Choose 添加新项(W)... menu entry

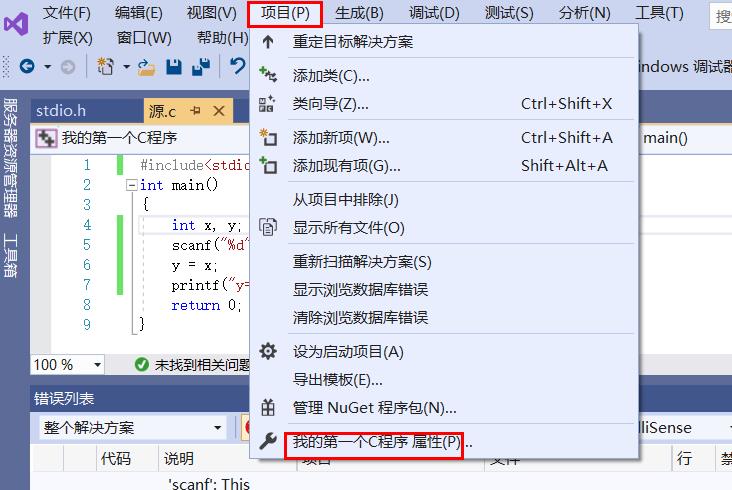tap(444, 138)
